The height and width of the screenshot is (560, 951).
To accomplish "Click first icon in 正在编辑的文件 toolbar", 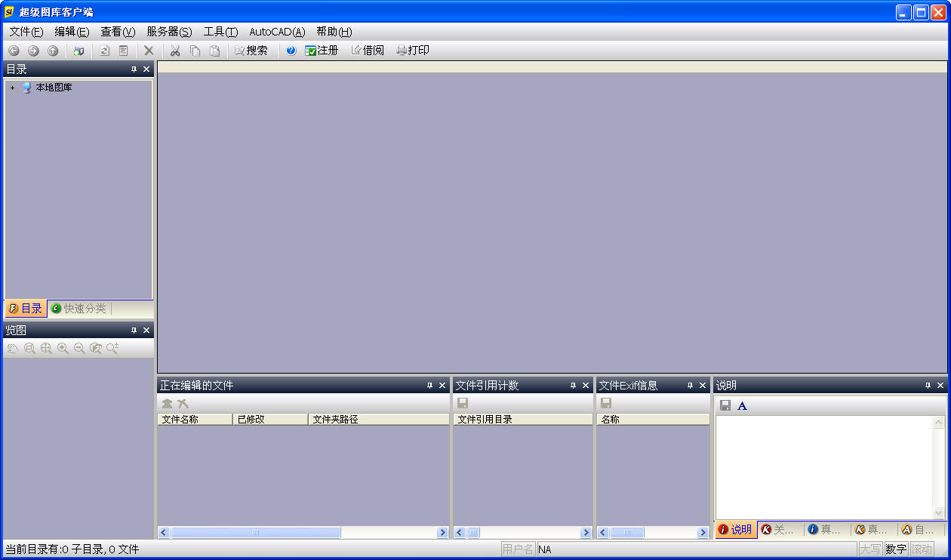I will click(x=167, y=404).
